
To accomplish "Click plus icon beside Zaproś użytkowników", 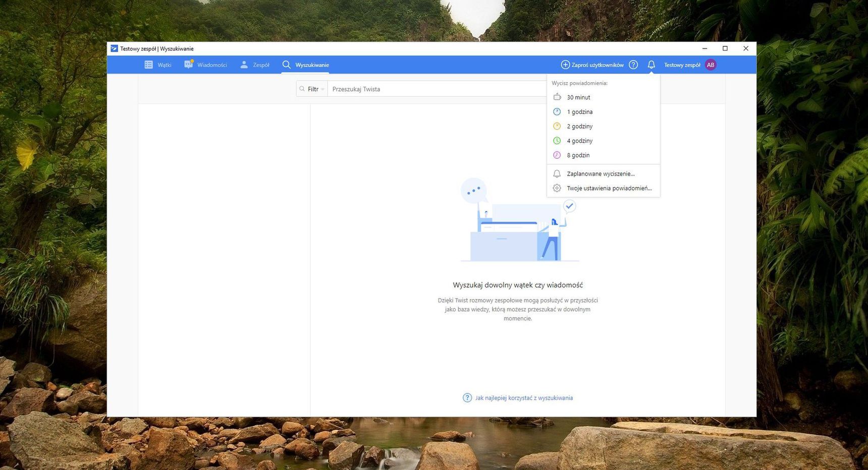I will [565, 65].
